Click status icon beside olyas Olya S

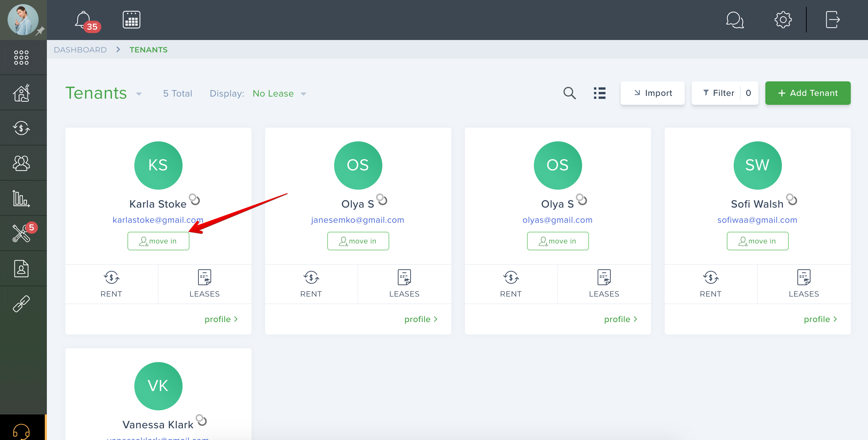click(x=581, y=199)
